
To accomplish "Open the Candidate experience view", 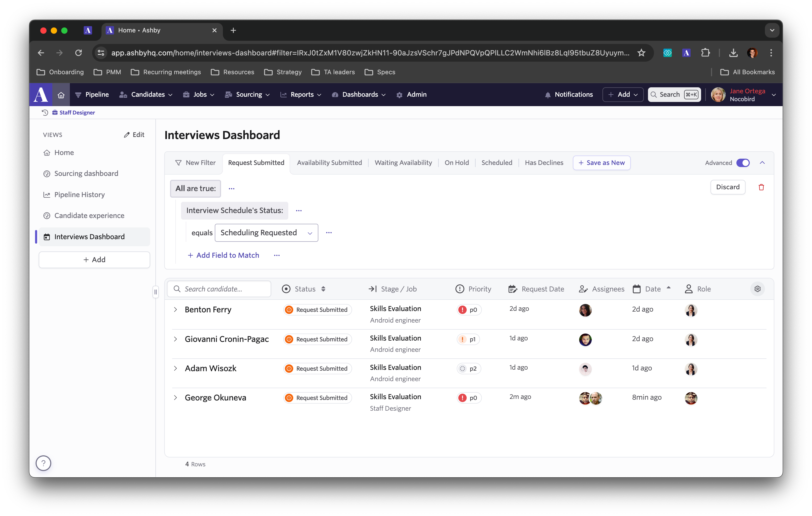I will click(89, 215).
